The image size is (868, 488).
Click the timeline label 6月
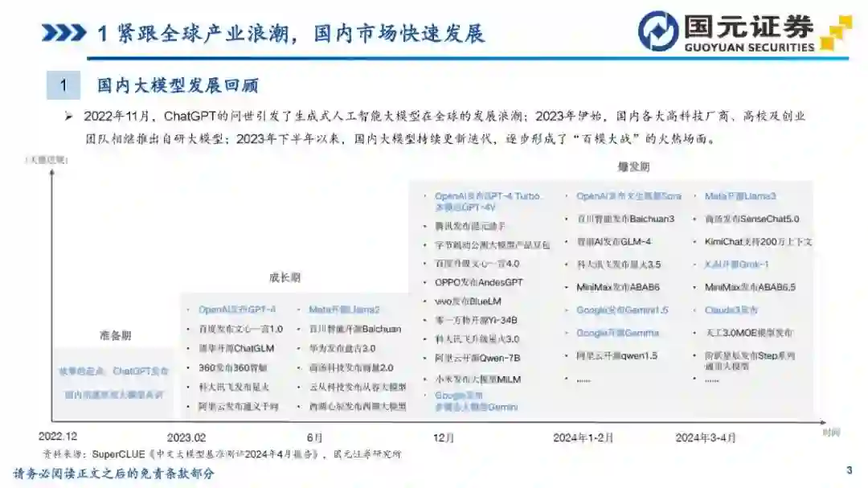pyautogui.click(x=314, y=437)
